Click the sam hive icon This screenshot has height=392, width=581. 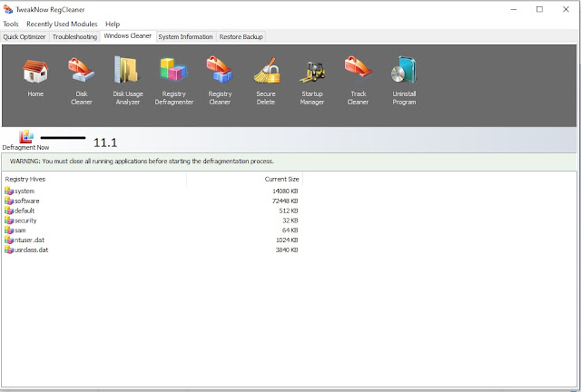coord(9,230)
